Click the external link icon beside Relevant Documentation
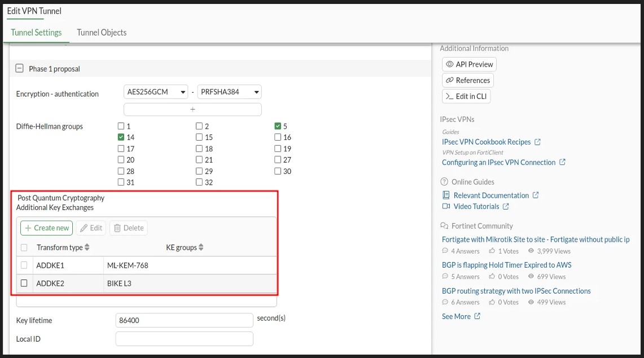 click(x=536, y=195)
